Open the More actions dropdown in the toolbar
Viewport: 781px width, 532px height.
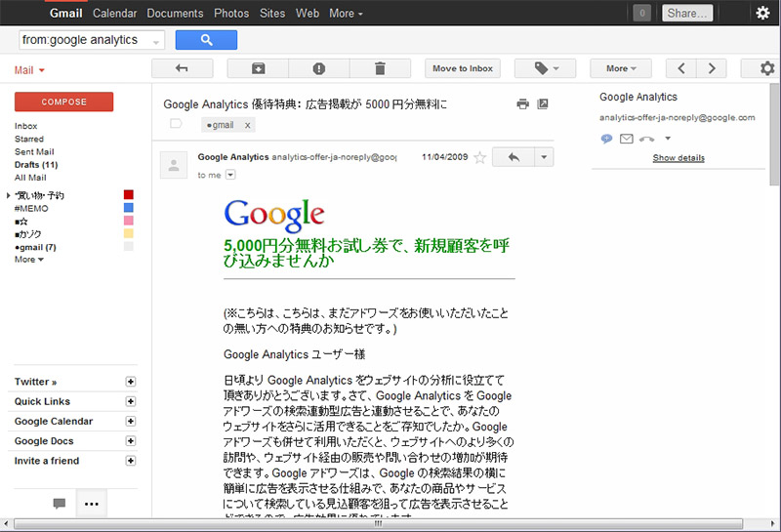pyautogui.click(x=621, y=68)
